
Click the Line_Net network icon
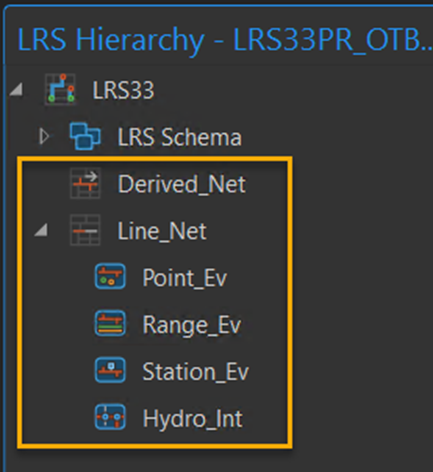85,230
